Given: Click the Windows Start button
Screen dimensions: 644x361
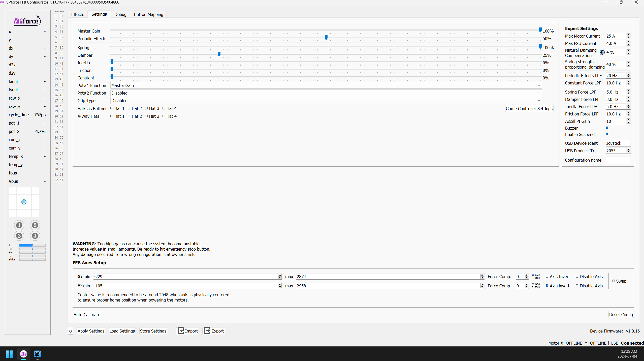Looking at the screenshot, I should click(x=9, y=354).
